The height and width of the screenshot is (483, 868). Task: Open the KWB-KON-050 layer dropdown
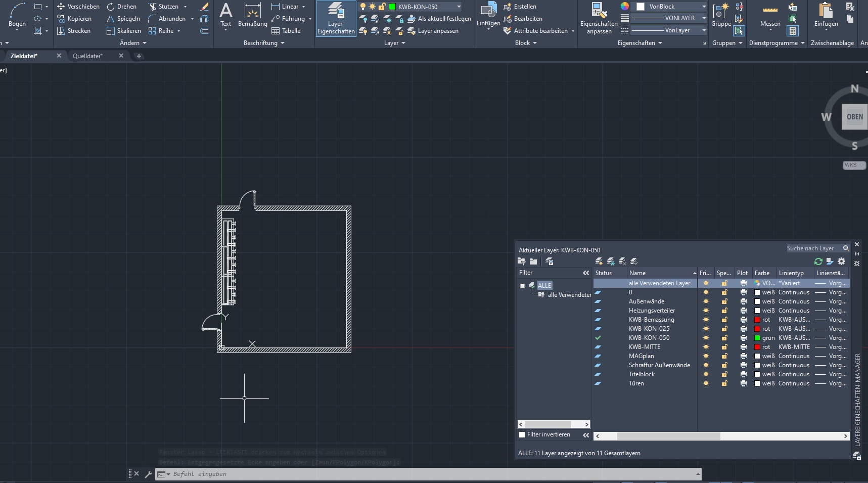[x=459, y=7]
